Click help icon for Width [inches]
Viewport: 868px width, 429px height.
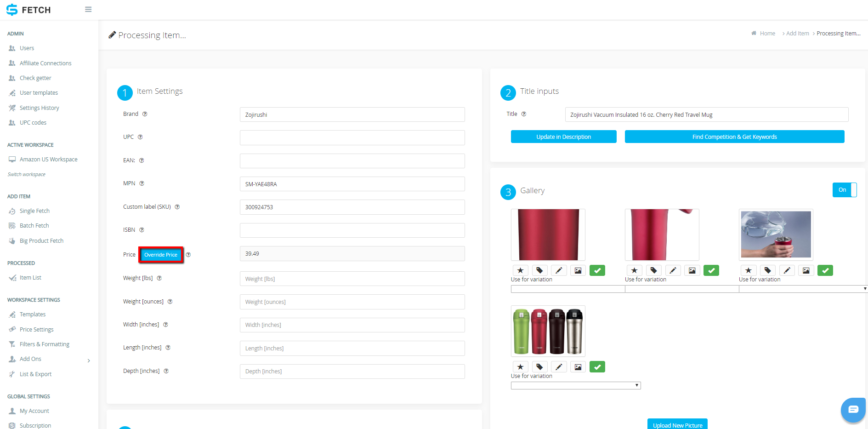[x=165, y=325]
